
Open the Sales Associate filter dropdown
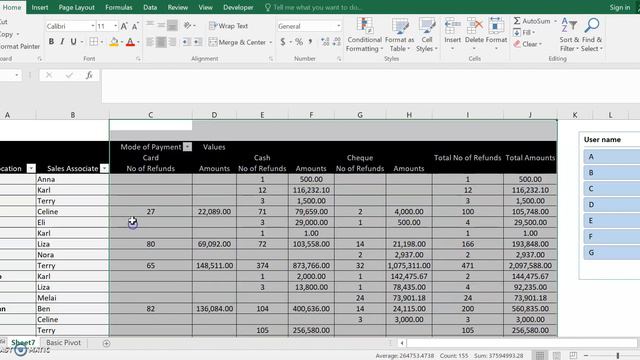(104, 168)
